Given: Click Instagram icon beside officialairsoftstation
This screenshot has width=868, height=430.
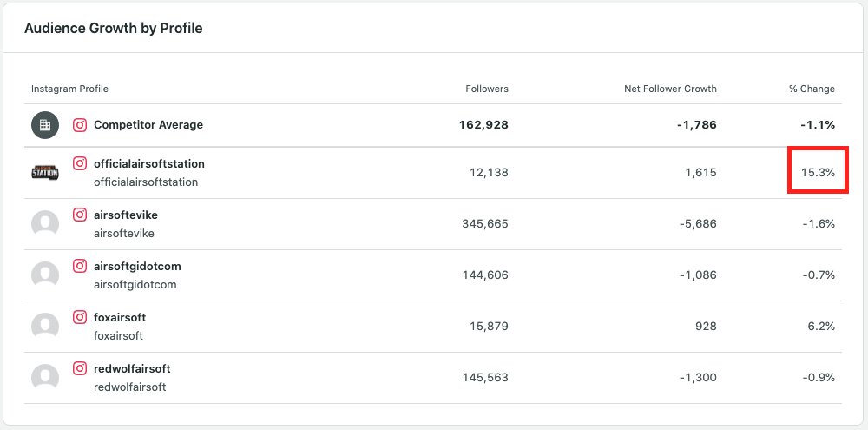Looking at the screenshot, I should pos(80,163).
